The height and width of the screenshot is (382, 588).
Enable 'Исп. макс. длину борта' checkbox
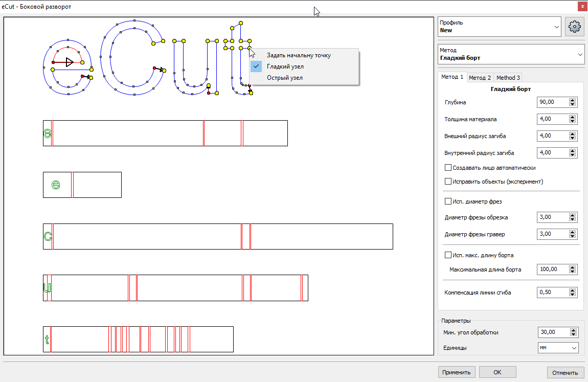(448, 255)
